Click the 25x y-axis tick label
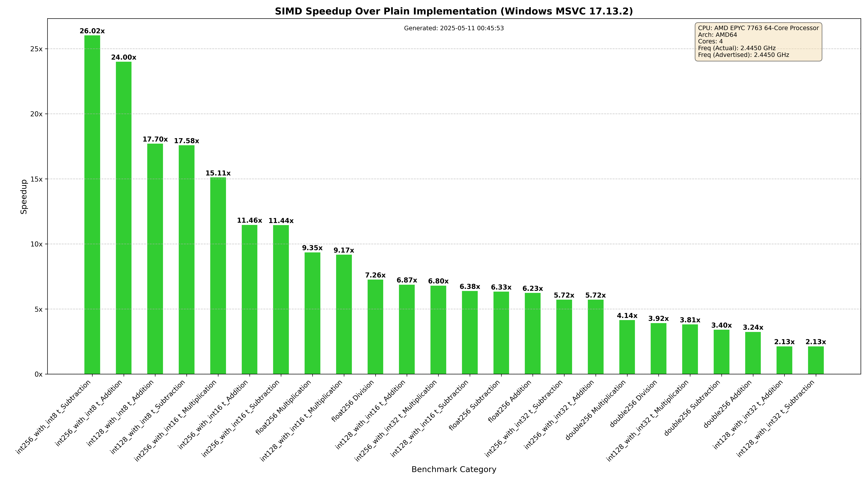The width and height of the screenshot is (868, 482). pos(36,49)
